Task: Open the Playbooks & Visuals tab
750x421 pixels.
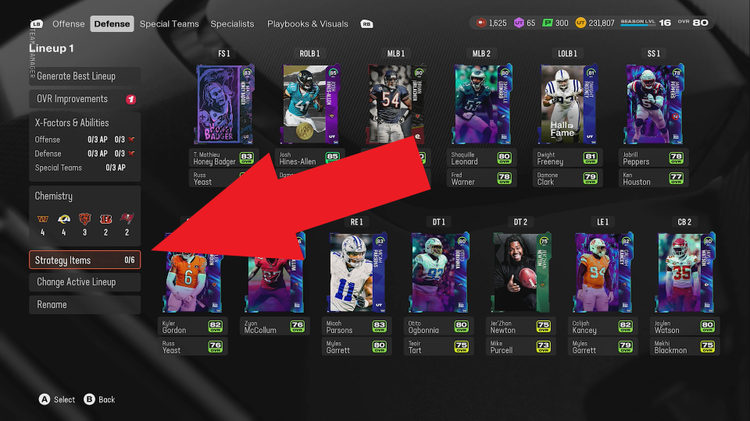Action: (x=307, y=23)
